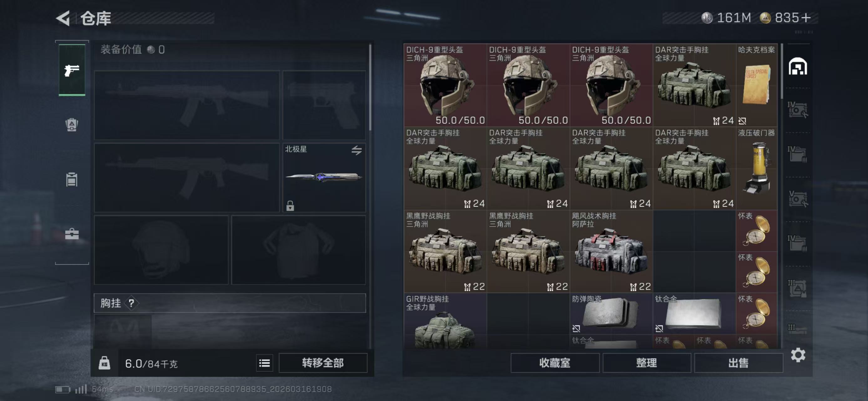
Task: Expand the first level IV safe box slot
Action: pos(797,110)
